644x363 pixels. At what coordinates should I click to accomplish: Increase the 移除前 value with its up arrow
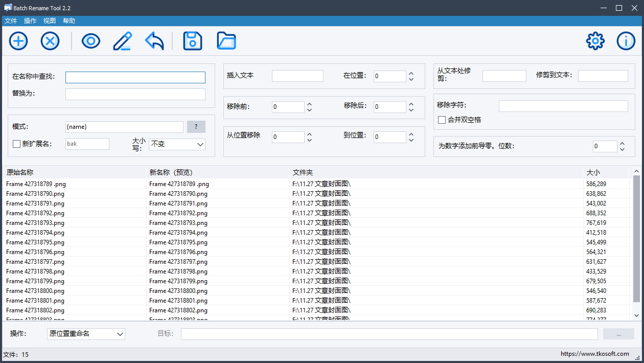(x=309, y=104)
